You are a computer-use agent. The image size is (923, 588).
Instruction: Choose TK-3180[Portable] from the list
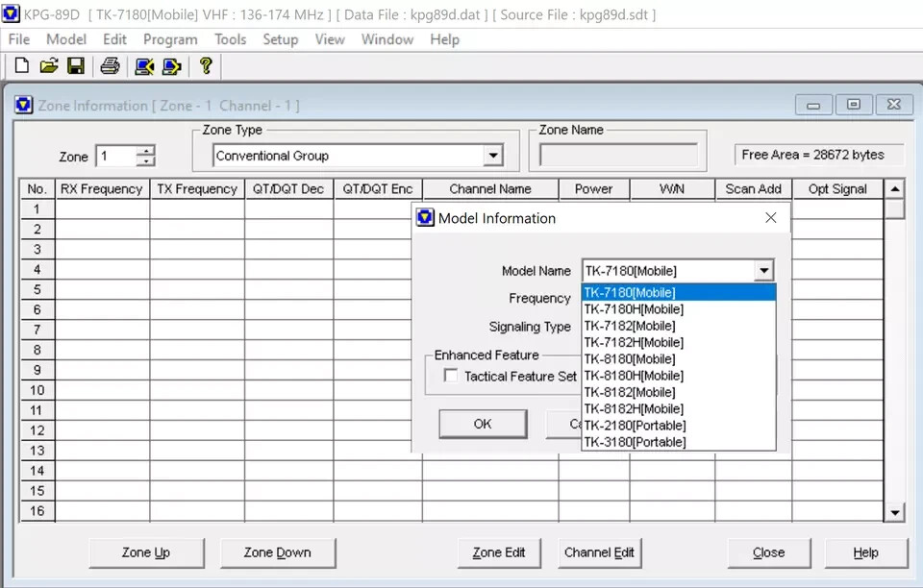click(x=679, y=442)
